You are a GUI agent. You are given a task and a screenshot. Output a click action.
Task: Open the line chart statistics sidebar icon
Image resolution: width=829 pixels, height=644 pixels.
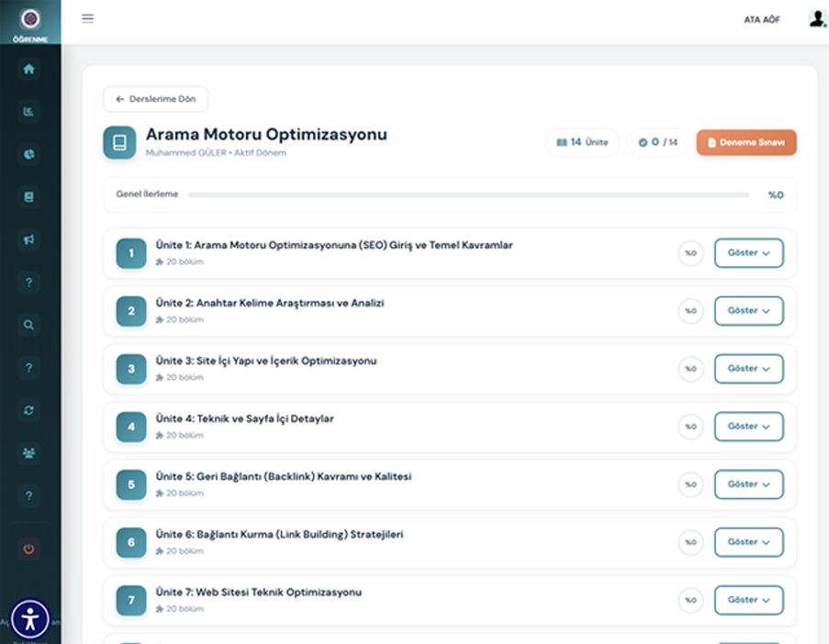point(29,112)
